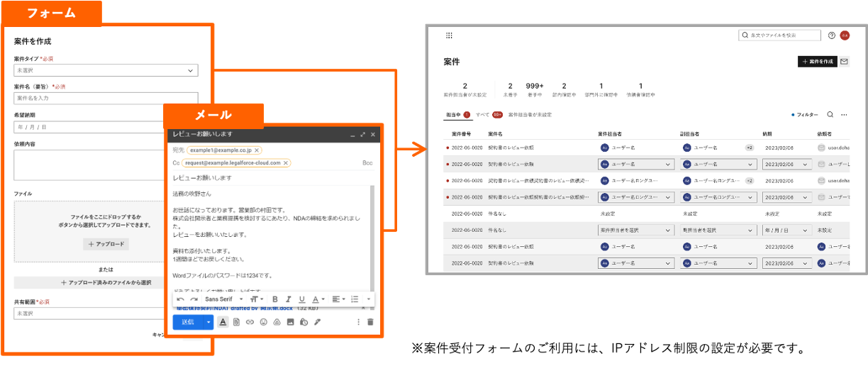The image size is (868, 366).
Task: Open the red user avatar menu
Action: pos(845,35)
